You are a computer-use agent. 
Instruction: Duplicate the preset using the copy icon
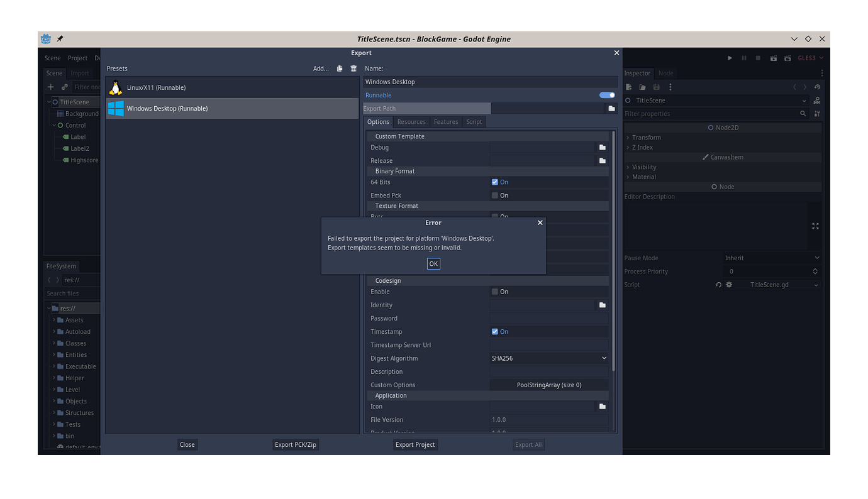point(339,69)
